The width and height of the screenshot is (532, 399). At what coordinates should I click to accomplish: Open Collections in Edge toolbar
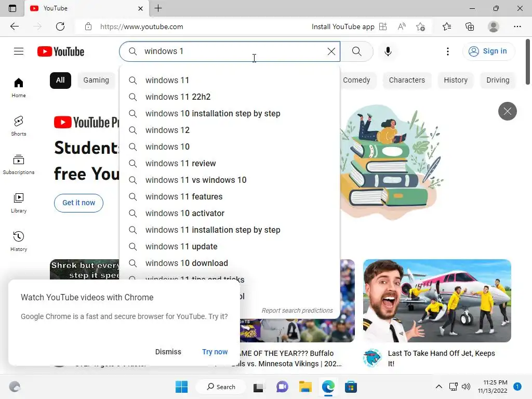(x=470, y=26)
